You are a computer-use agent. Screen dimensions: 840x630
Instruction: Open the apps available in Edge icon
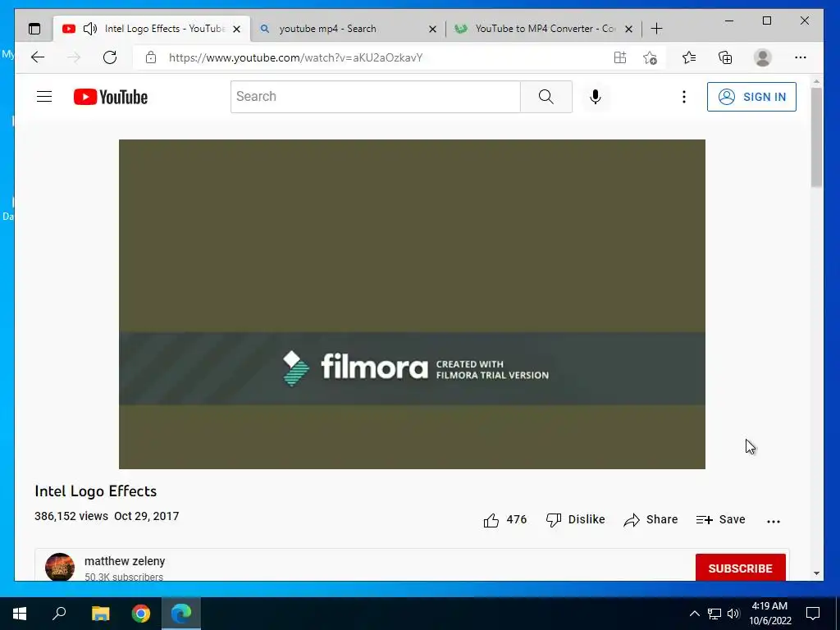620,57
